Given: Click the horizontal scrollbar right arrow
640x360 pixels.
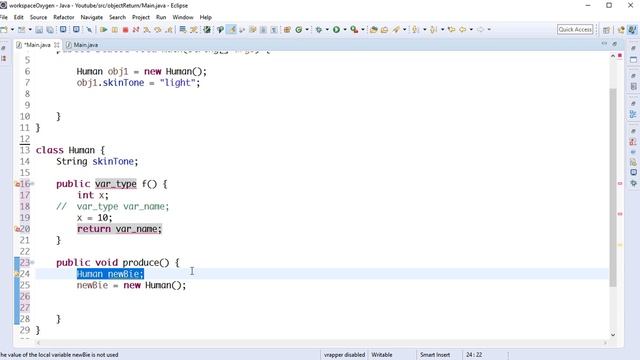Looking at the screenshot, I should click(x=605, y=342).
